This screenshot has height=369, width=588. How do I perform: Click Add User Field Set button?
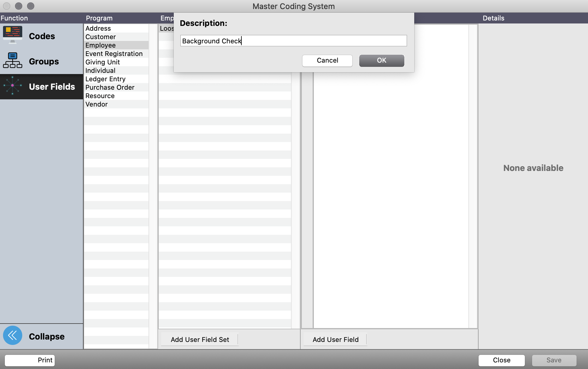coord(200,340)
